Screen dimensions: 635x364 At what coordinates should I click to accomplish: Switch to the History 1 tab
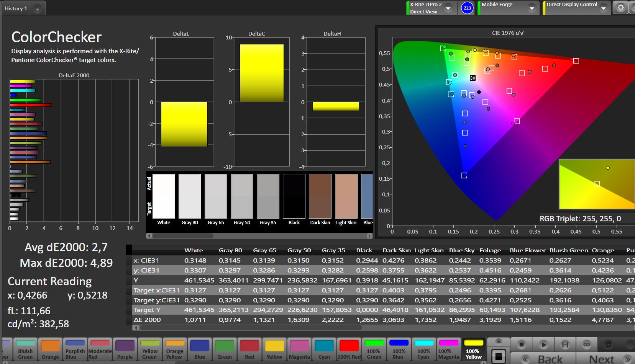pos(16,8)
